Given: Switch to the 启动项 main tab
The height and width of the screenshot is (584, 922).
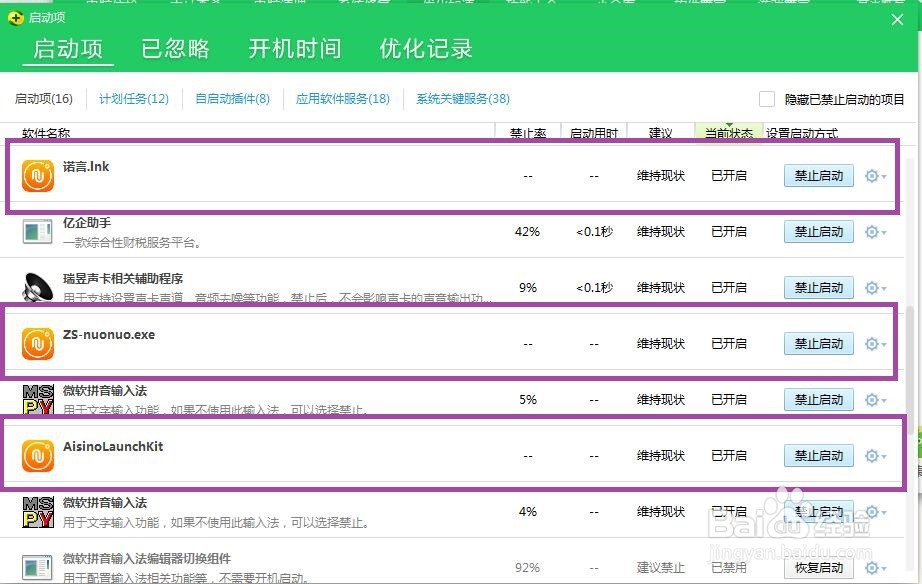Looking at the screenshot, I should [x=68, y=49].
